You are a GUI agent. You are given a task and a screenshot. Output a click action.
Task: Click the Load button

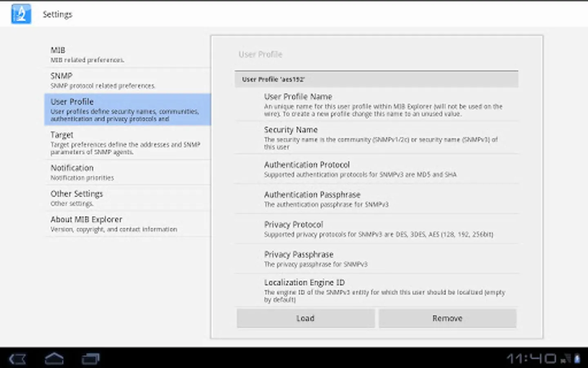click(305, 318)
